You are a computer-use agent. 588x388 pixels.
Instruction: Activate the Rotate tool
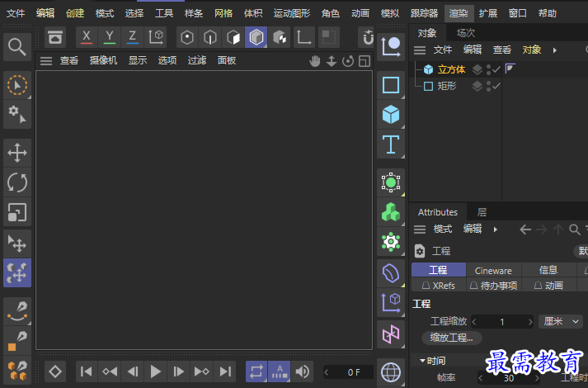pyautogui.click(x=16, y=182)
